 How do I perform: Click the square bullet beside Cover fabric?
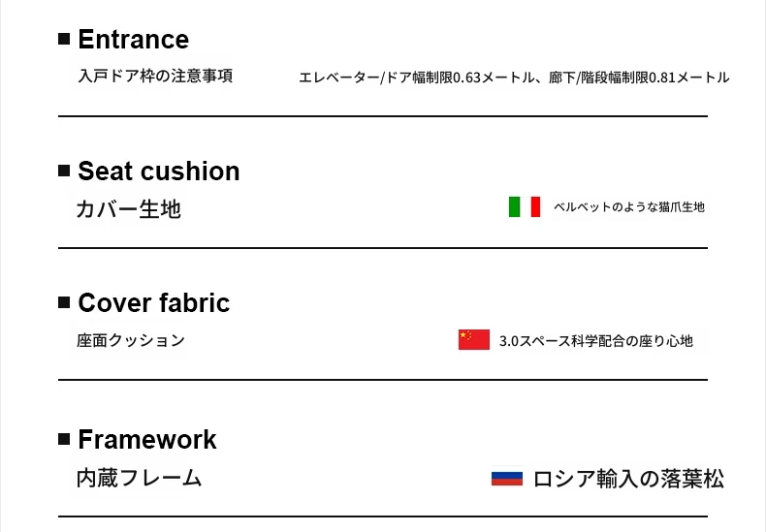(64, 302)
